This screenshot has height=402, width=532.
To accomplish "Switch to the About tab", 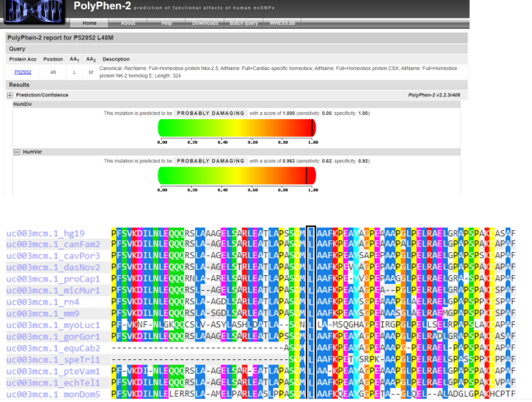I will pos(128,23).
